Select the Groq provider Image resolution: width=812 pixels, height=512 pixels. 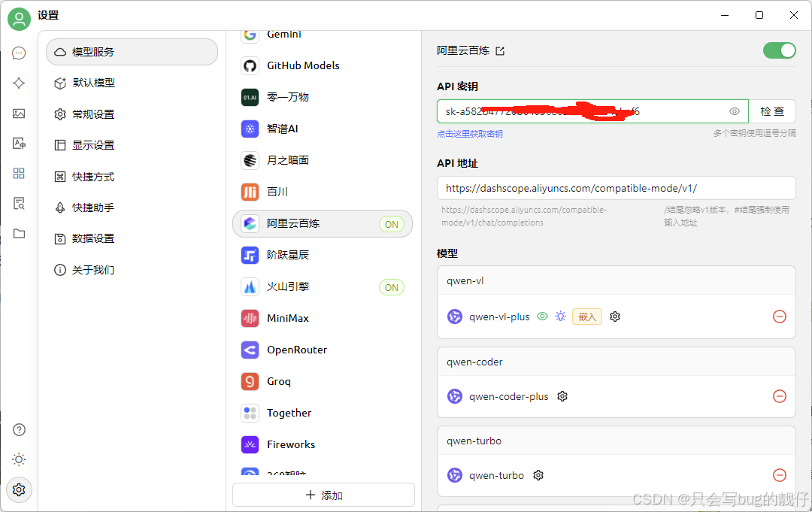point(323,381)
